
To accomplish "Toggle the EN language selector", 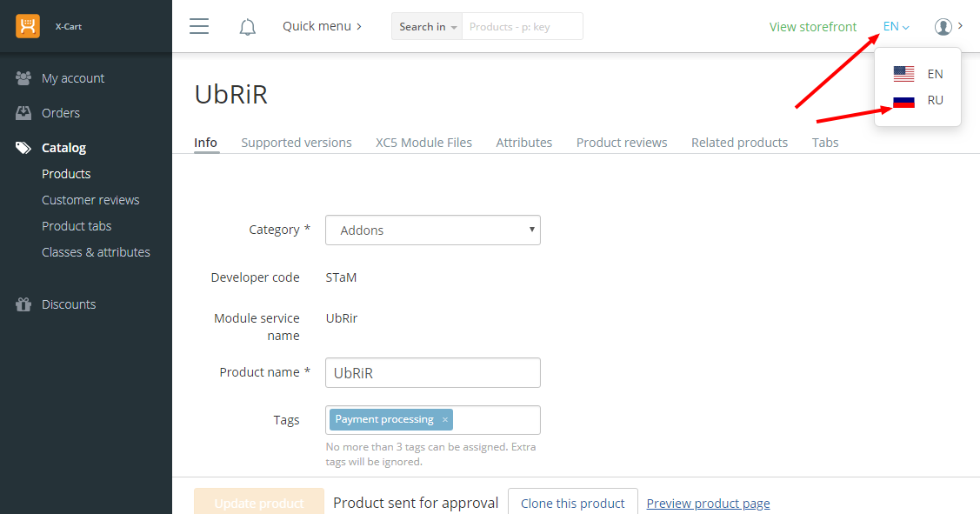I will [896, 27].
